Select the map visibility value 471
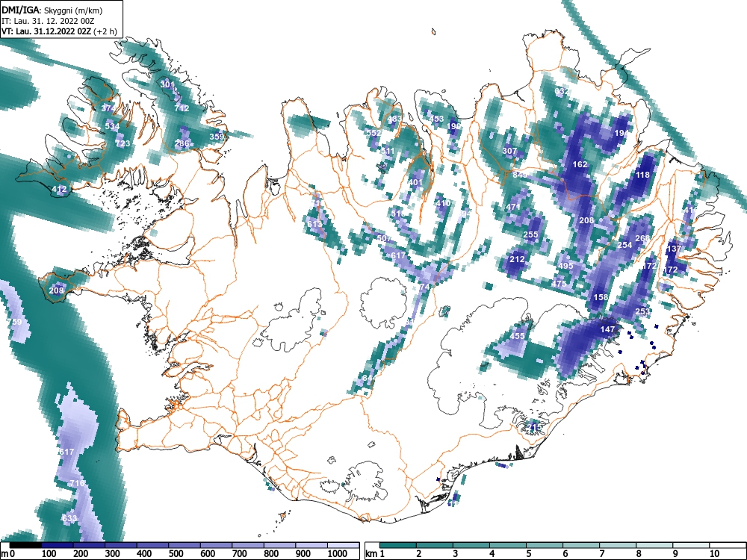Image resolution: width=747 pixels, height=560 pixels. pyautogui.click(x=513, y=207)
